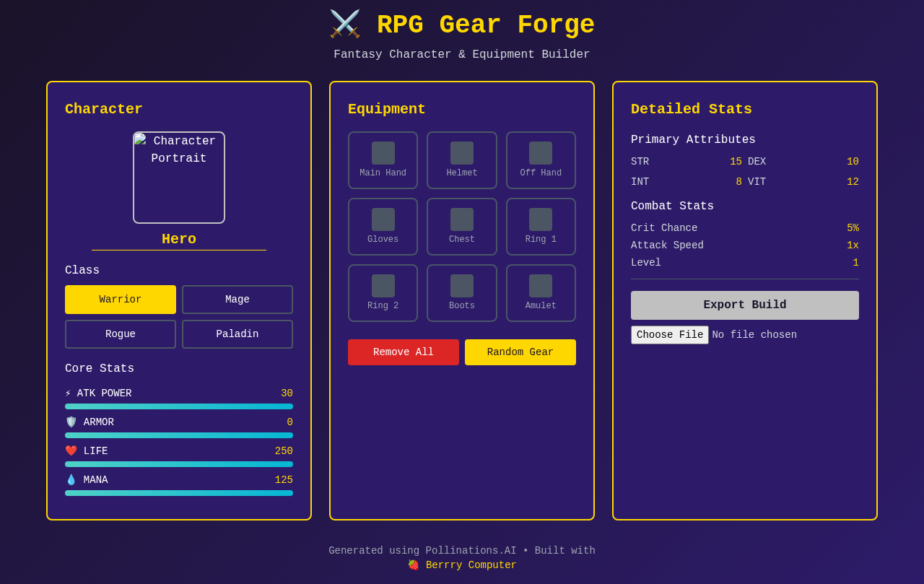Click the water drop MANA icon
The image size is (924, 584).
coord(71,480)
